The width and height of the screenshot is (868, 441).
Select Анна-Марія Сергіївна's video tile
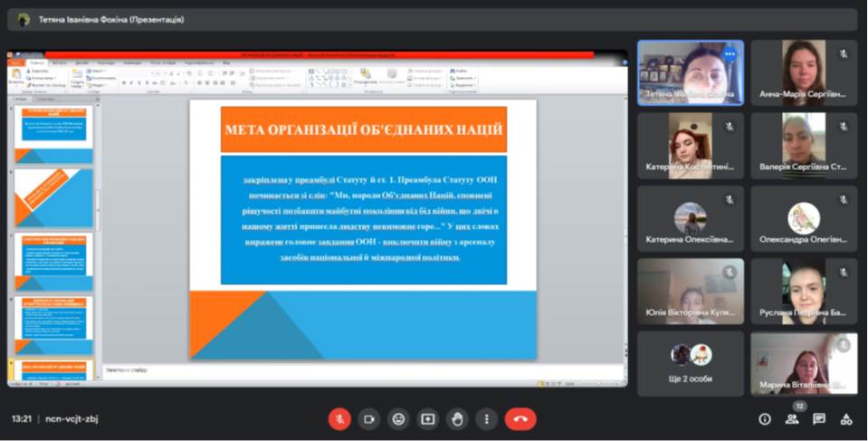[804, 72]
